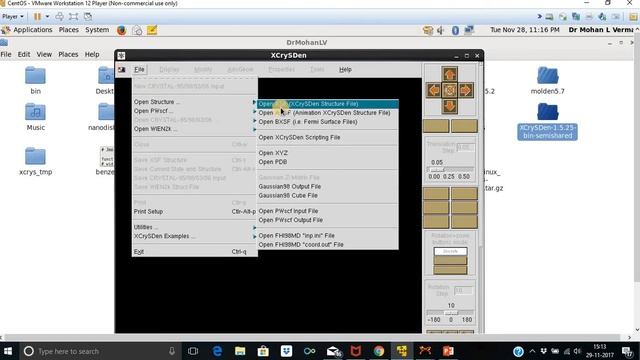Choose Exit in the File menu

(x=195, y=251)
